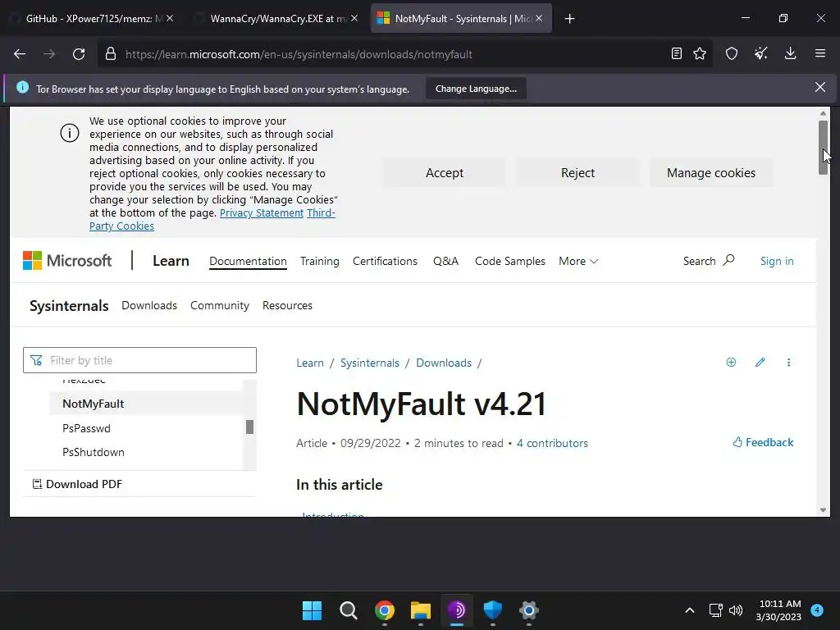The height and width of the screenshot is (630, 840).
Task: Click the search magnifier icon on Learn
Action: (728, 260)
